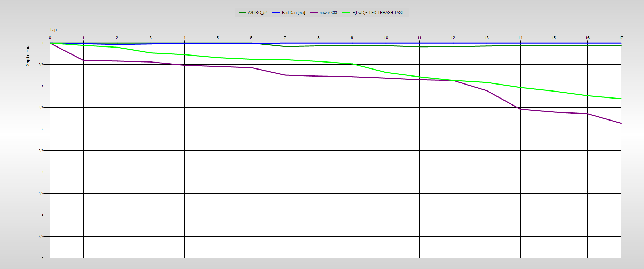Click the 5 value on gap axis

coord(42,258)
